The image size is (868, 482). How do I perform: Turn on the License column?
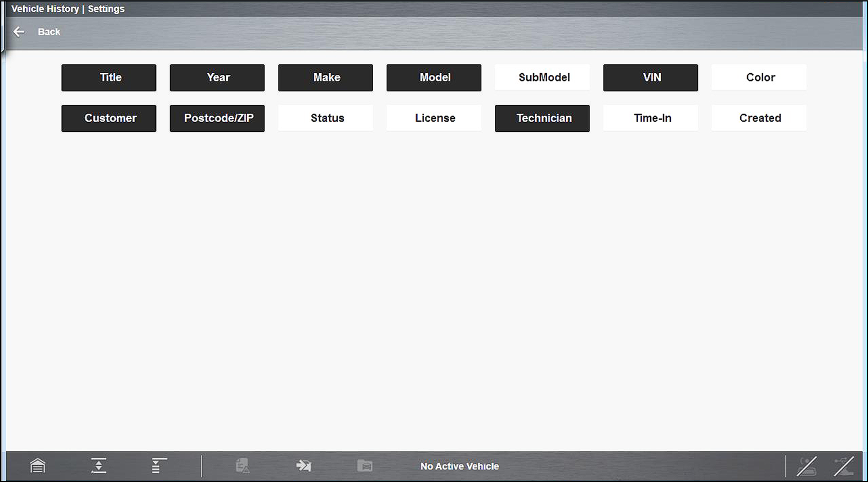[x=433, y=118]
